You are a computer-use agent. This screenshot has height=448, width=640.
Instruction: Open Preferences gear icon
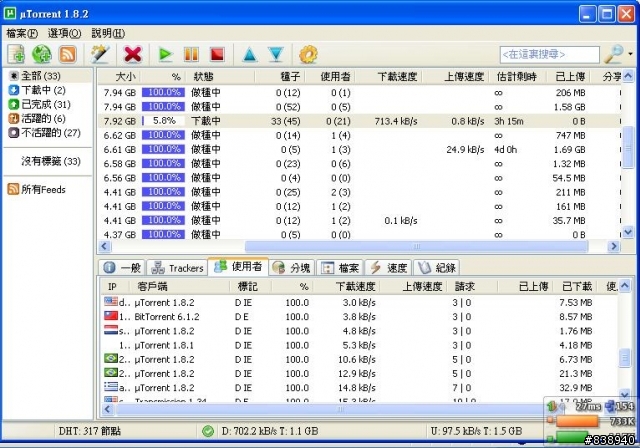tap(308, 54)
